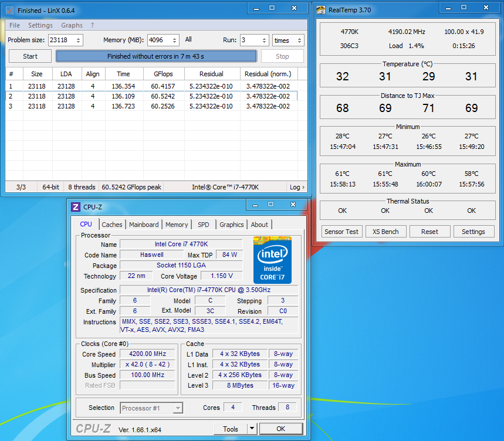
Task: Maximize the LinX window
Action: (272, 8)
